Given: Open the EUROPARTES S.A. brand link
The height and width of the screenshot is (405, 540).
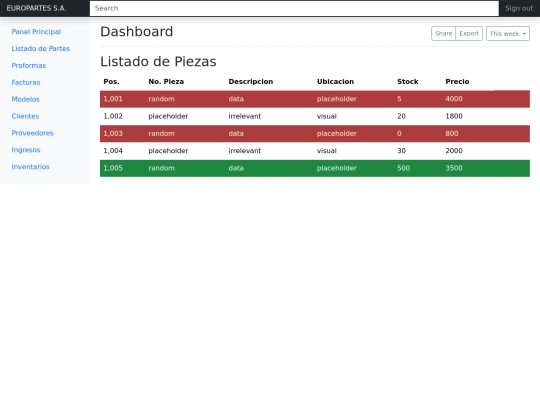Looking at the screenshot, I should (36, 8).
